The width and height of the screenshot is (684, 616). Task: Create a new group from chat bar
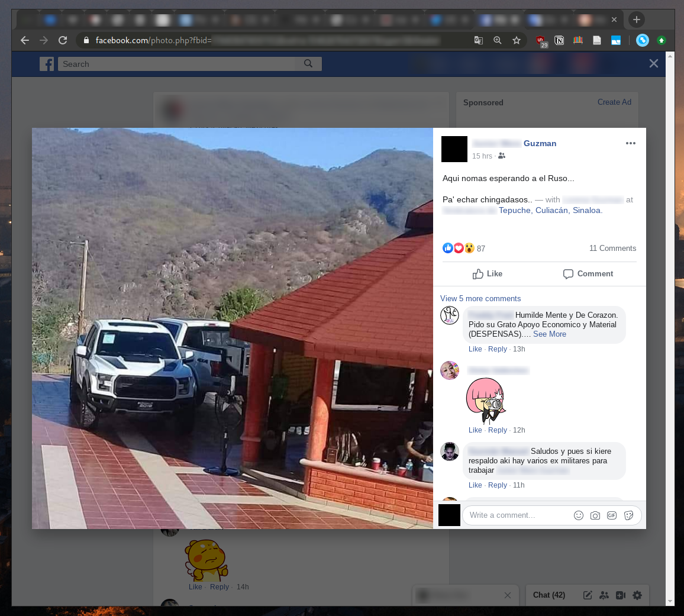tap(604, 595)
